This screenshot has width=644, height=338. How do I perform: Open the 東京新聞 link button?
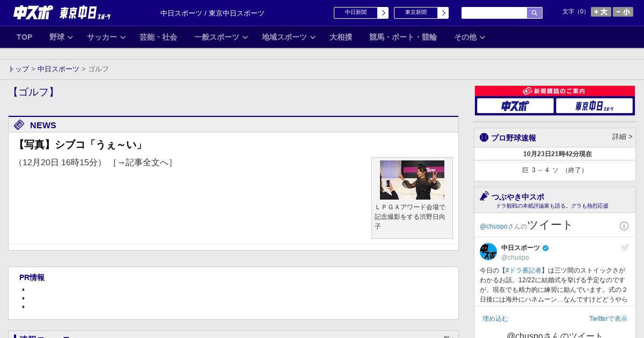416,13
